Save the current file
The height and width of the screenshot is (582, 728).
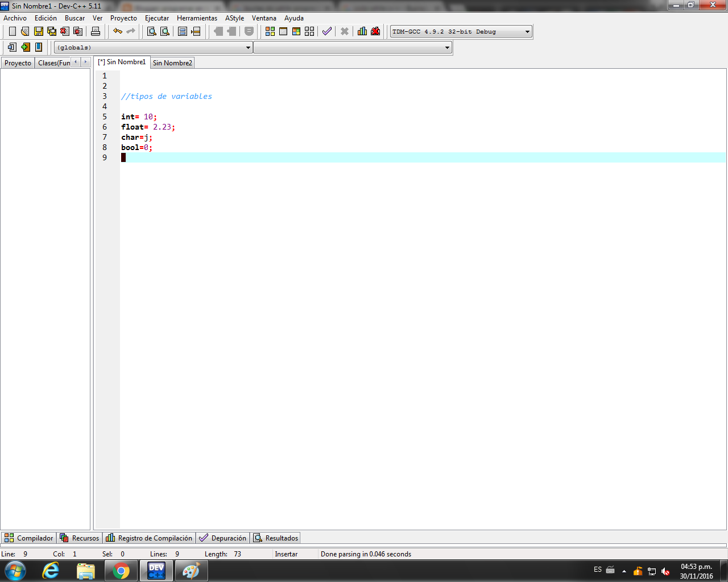[x=38, y=31]
